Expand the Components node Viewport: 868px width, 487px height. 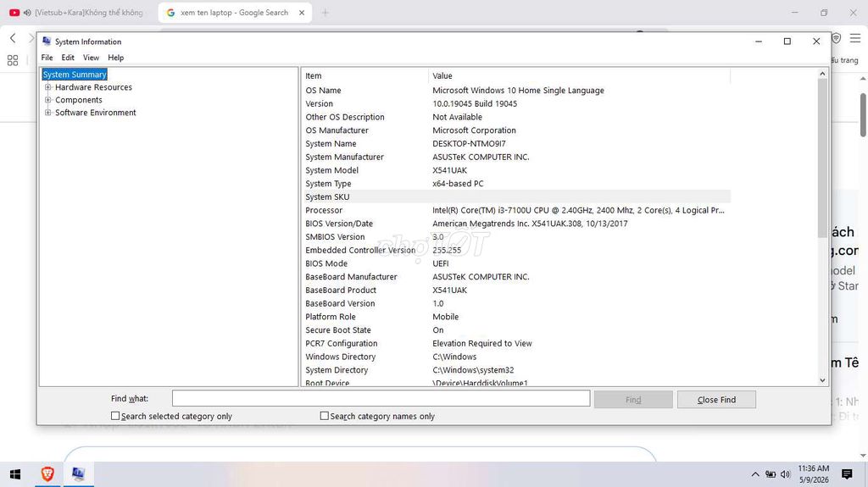pyautogui.click(x=48, y=100)
